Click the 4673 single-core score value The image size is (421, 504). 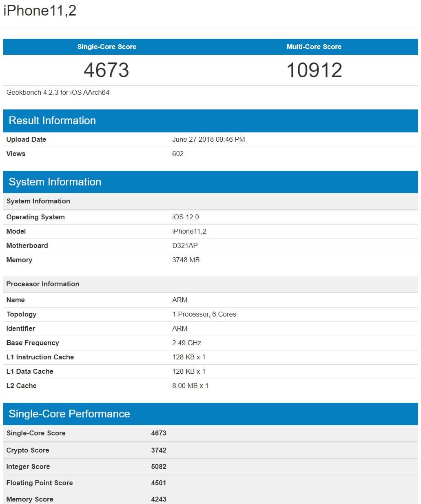click(x=106, y=69)
